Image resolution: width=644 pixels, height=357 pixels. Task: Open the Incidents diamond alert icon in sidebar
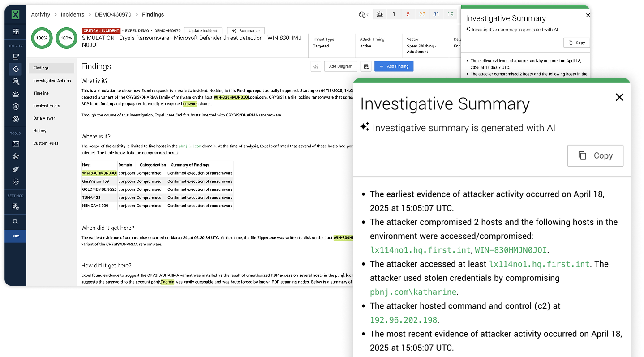coord(16,69)
